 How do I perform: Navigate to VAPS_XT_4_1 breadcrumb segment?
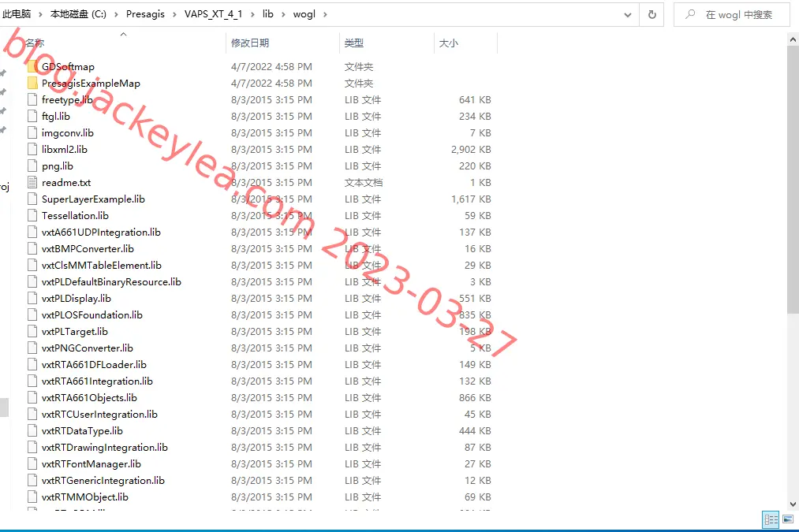point(213,14)
